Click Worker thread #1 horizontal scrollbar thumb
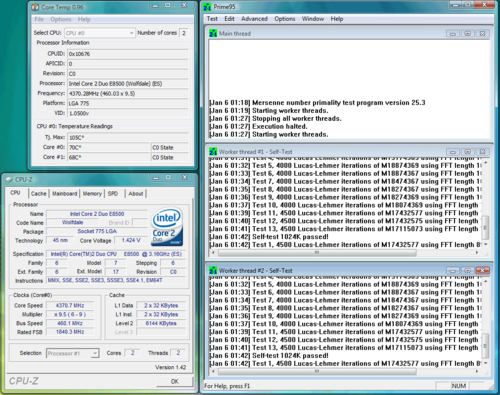The width and height of the screenshot is (500, 395). coord(317,253)
